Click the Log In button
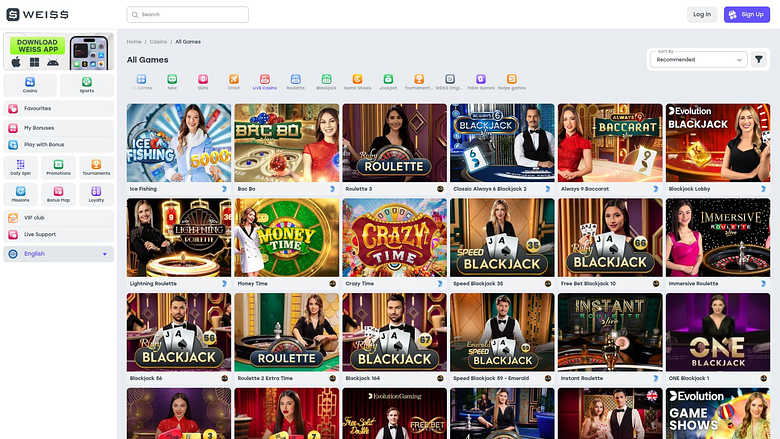 point(702,14)
